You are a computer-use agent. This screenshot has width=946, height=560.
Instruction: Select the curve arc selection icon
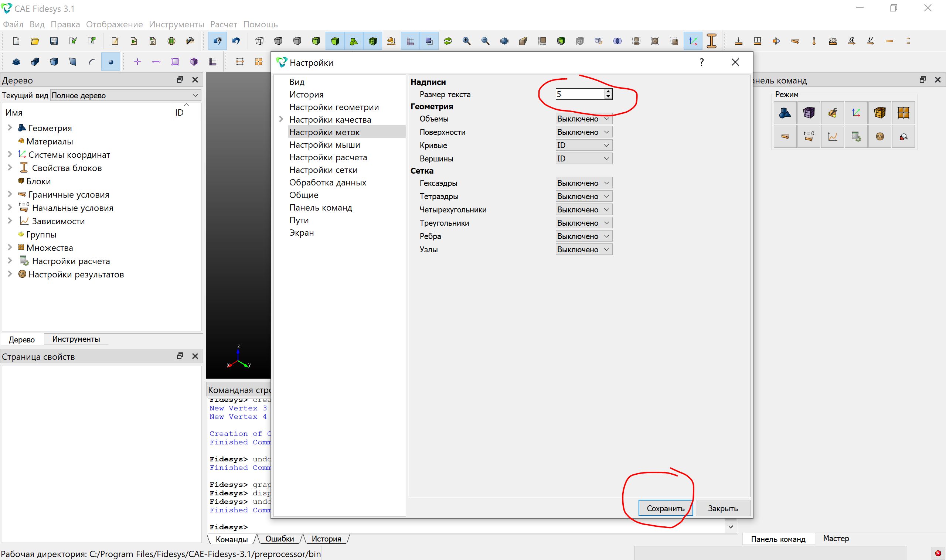(x=92, y=62)
